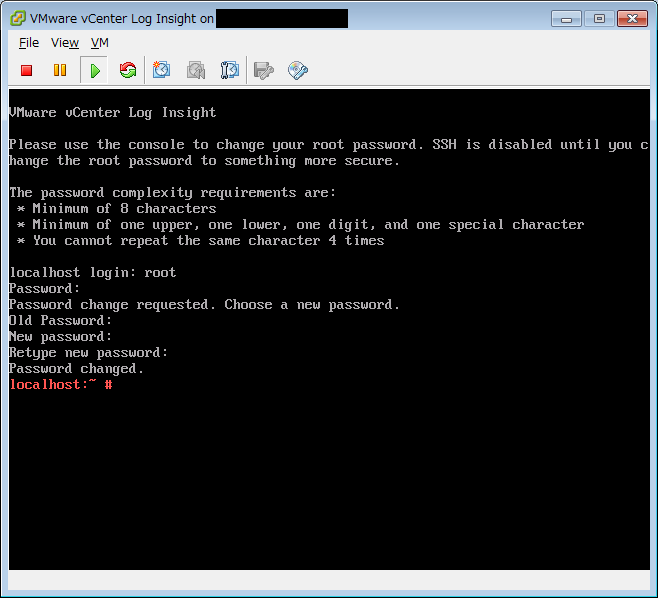The width and height of the screenshot is (658, 598).
Task: Click the floppy device connection icon
Action: [x=264, y=71]
